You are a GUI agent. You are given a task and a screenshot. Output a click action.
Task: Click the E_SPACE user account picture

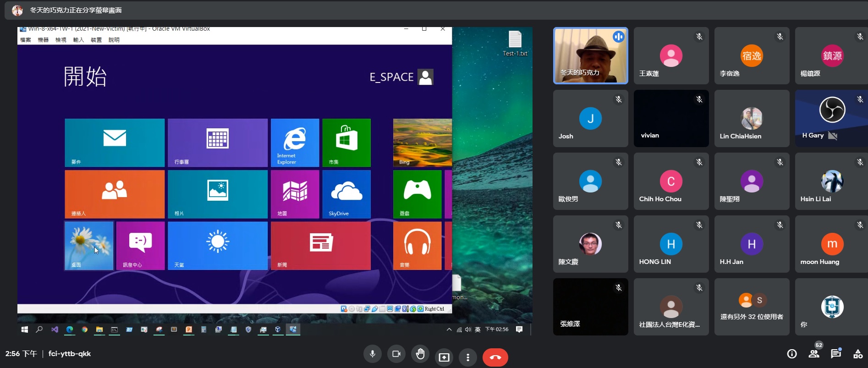point(426,77)
